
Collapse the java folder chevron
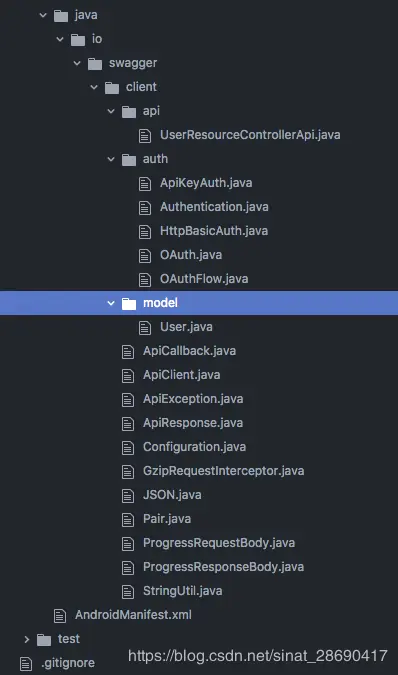pos(43,15)
